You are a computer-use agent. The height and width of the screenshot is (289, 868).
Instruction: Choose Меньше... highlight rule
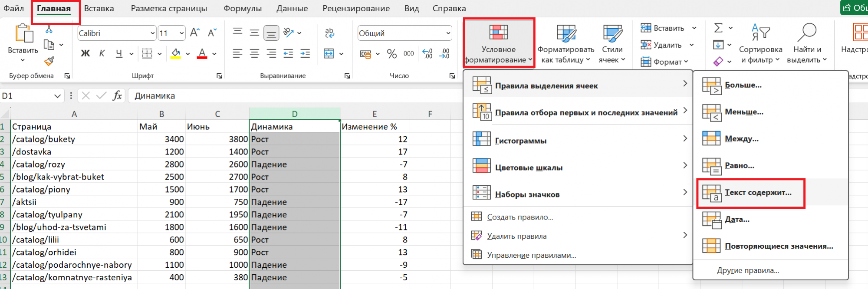point(770,112)
